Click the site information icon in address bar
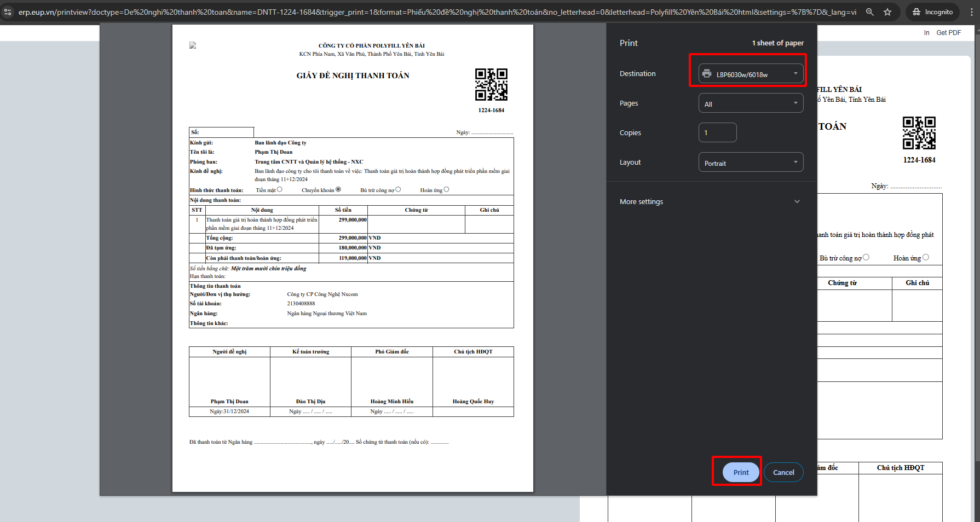 8,11
